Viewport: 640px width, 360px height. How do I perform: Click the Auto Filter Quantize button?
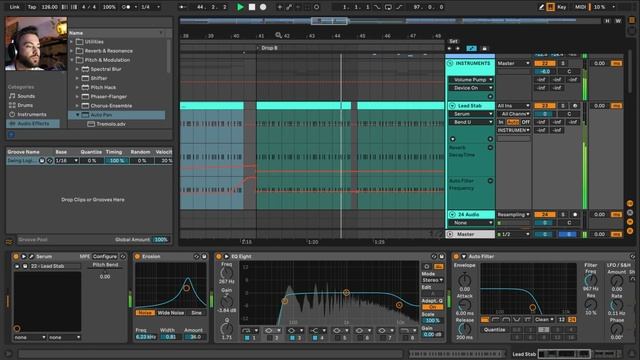pos(494,329)
